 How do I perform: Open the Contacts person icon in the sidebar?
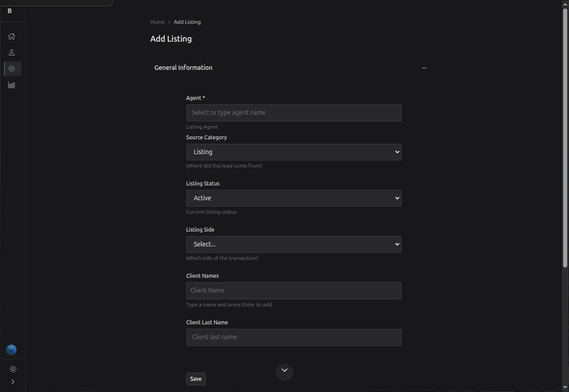pos(11,52)
